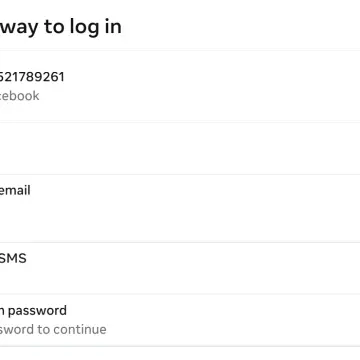Click the Facebook label under the account number
The width and height of the screenshot is (360, 360).
click(x=19, y=96)
